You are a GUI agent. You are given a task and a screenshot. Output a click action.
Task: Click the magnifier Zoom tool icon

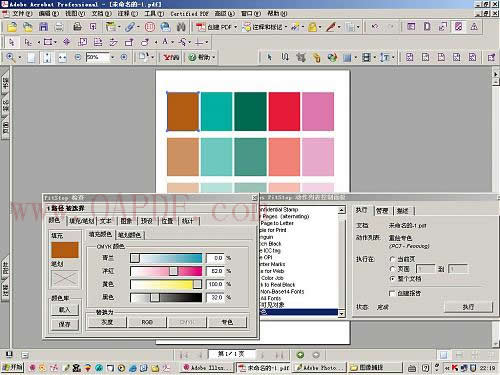(x=10, y=57)
